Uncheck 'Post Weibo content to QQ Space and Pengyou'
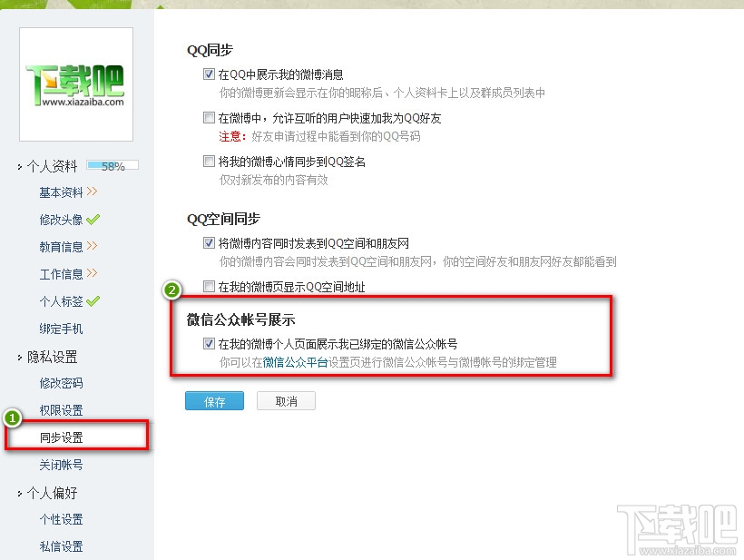744x560 pixels. 209,242
